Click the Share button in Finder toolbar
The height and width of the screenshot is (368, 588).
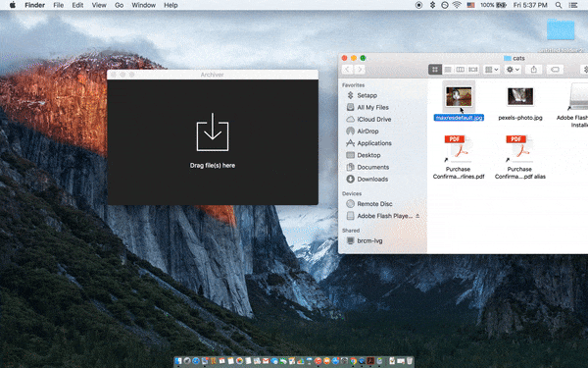(x=534, y=70)
